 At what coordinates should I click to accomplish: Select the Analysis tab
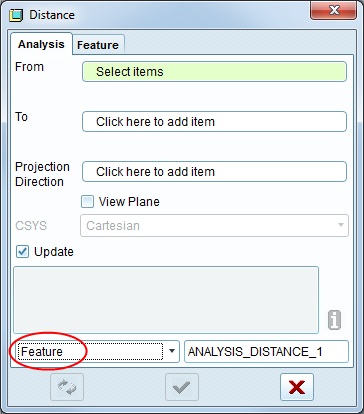41,44
